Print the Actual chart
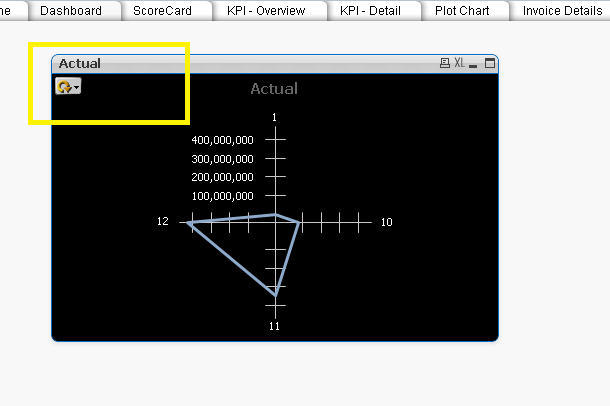610x406 pixels. (445, 63)
